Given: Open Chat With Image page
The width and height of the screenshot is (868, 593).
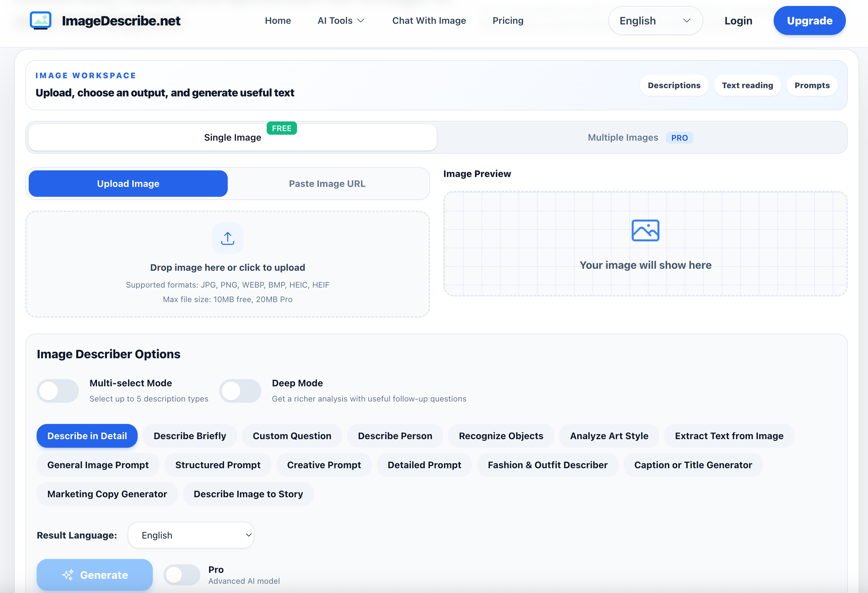Looking at the screenshot, I should pyautogui.click(x=429, y=20).
